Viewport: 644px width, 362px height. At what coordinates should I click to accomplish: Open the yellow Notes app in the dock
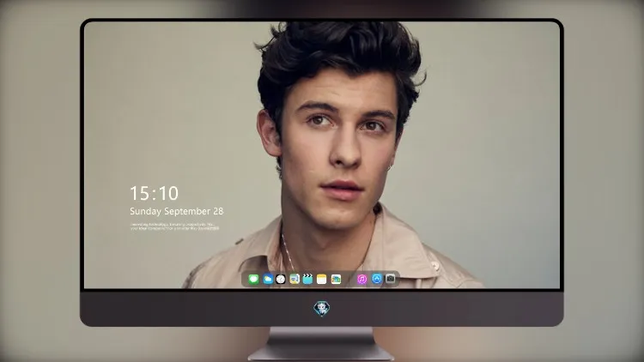click(x=322, y=280)
